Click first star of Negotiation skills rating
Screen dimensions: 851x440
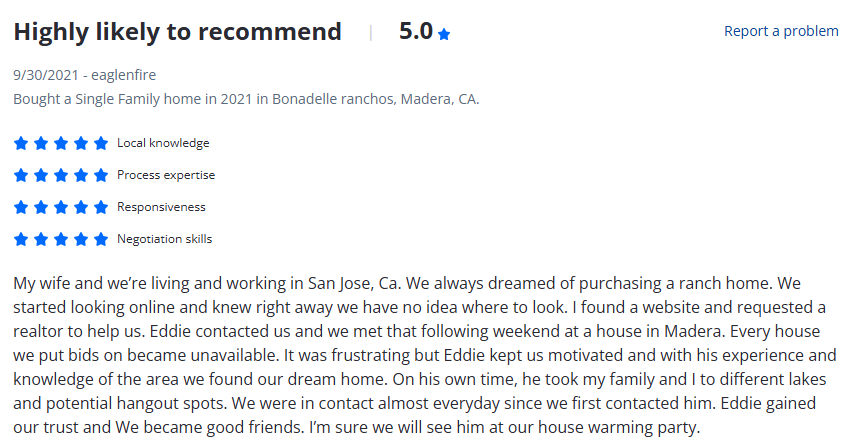click(x=21, y=239)
